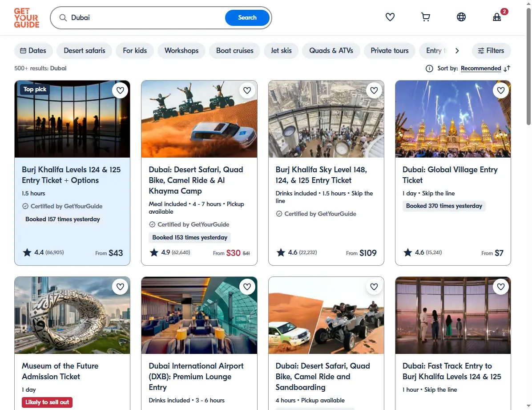This screenshot has height=410, width=532.
Task: Click Booked 370 times yesterday label
Action: [x=444, y=206]
